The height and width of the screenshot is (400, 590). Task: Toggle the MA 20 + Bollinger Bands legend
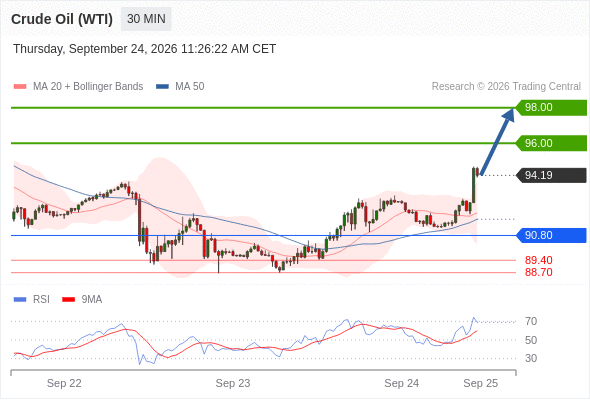click(x=88, y=87)
